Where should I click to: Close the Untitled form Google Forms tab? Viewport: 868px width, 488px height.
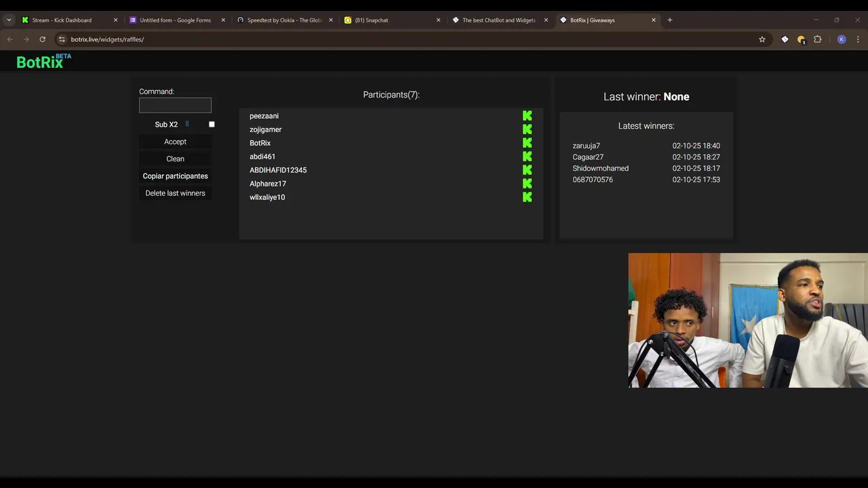click(223, 20)
